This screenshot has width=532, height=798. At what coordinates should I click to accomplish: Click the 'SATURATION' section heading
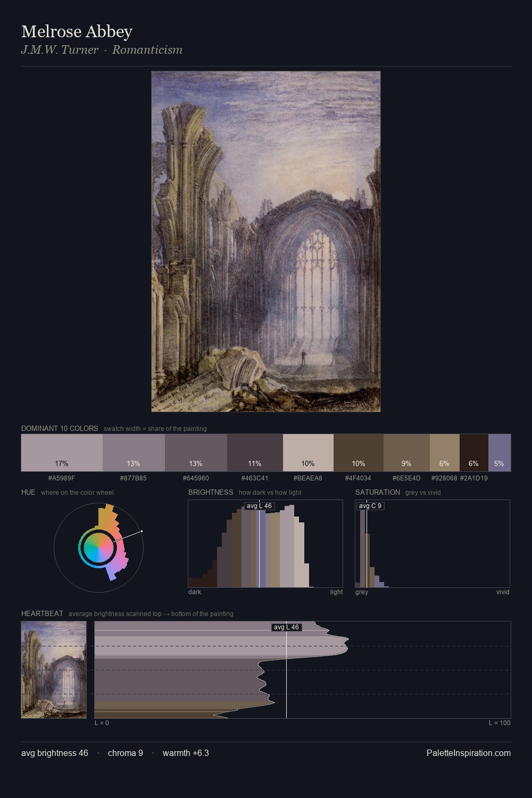click(378, 492)
